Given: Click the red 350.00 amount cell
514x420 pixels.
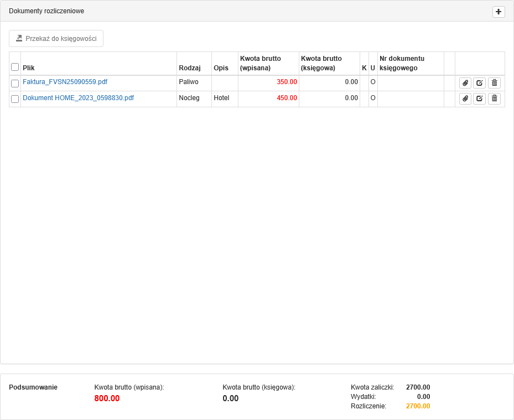Looking at the screenshot, I should click(x=287, y=82).
